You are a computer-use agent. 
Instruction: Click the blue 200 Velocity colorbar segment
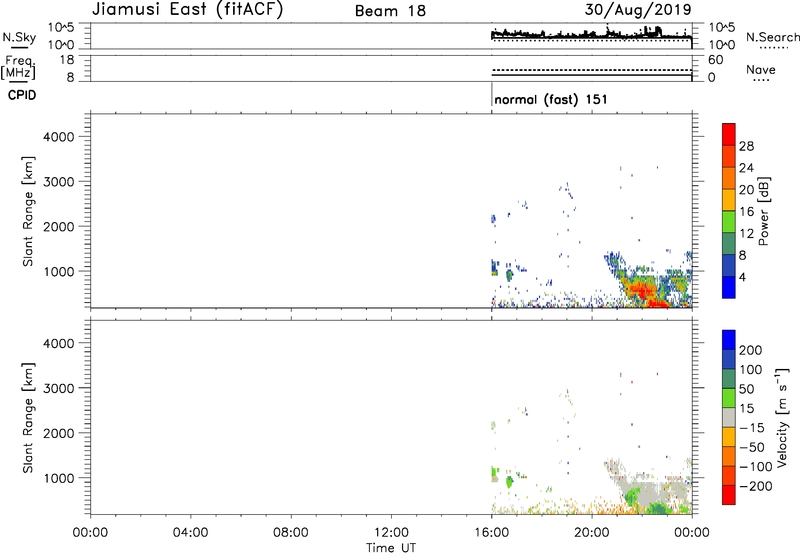click(729, 340)
